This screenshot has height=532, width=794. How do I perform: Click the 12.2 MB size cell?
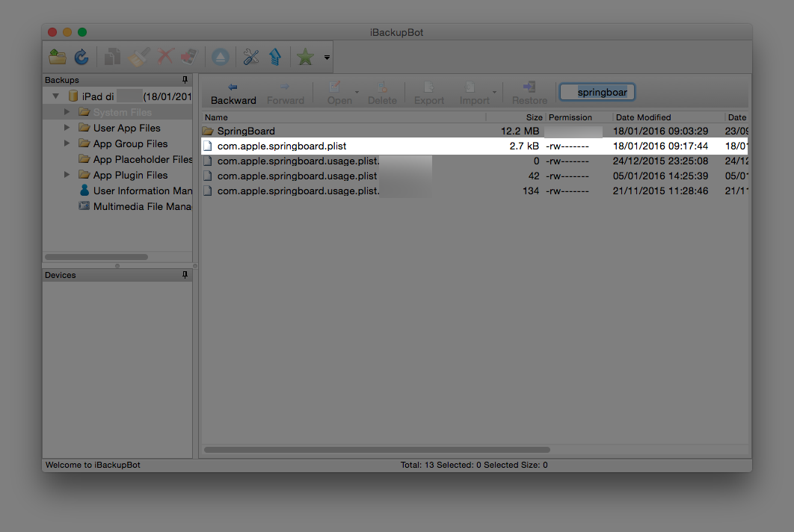pyautogui.click(x=520, y=131)
